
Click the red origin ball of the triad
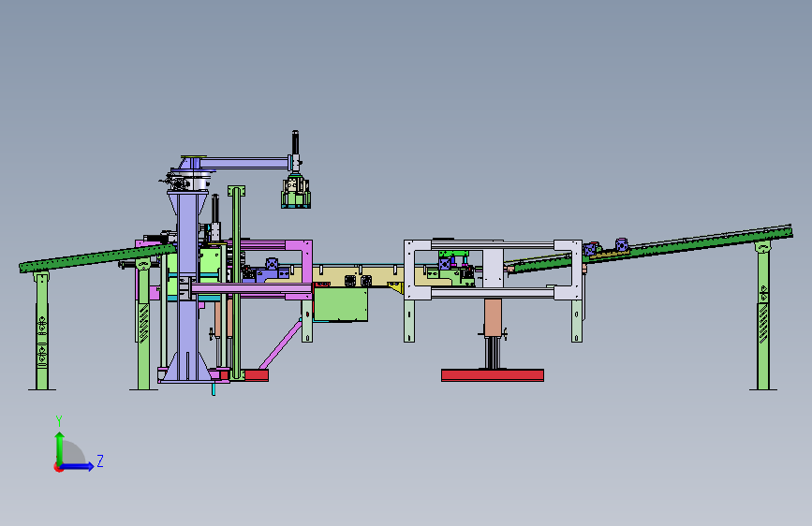[x=58, y=467]
